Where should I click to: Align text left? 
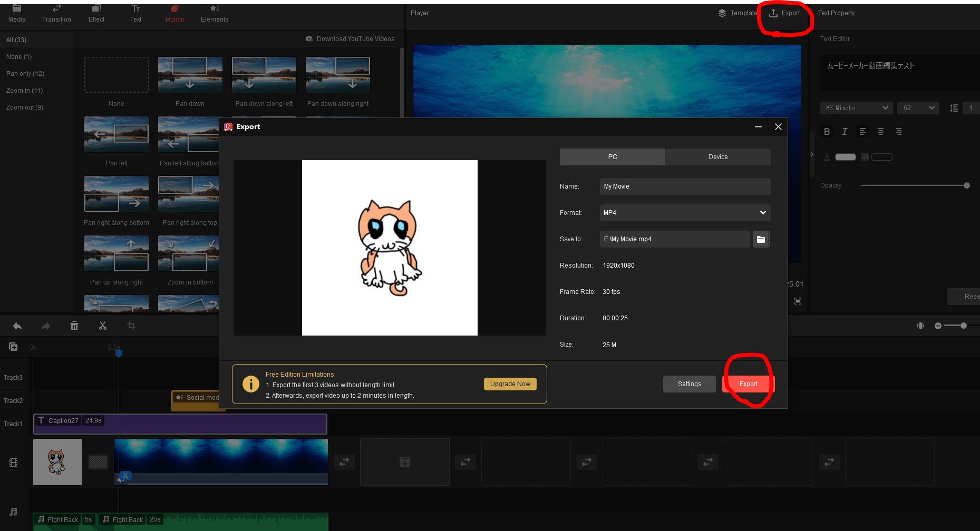[x=862, y=132]
